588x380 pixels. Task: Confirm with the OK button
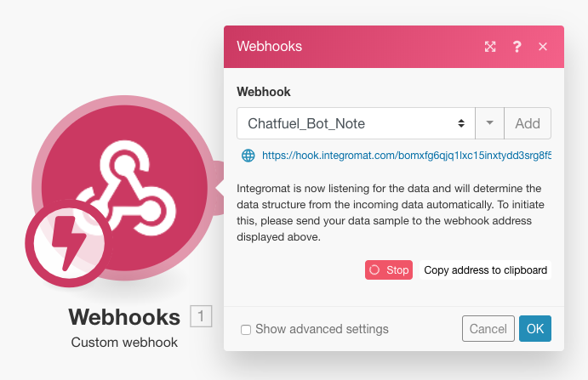(534, 329)
